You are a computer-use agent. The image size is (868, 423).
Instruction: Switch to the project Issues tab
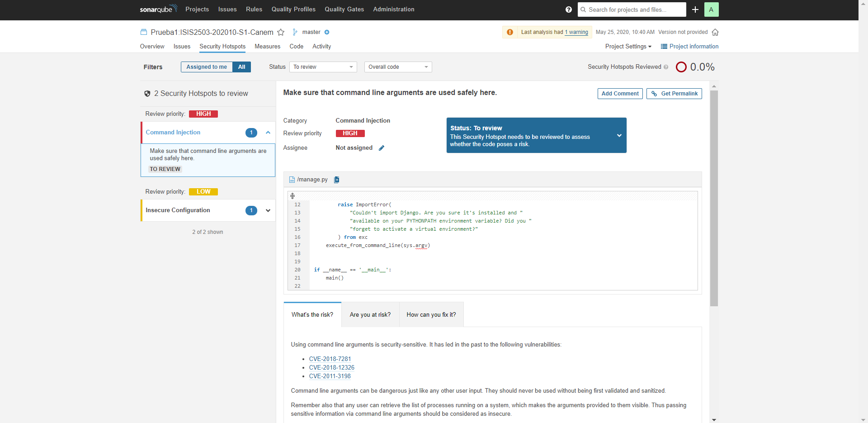(182, 47)
